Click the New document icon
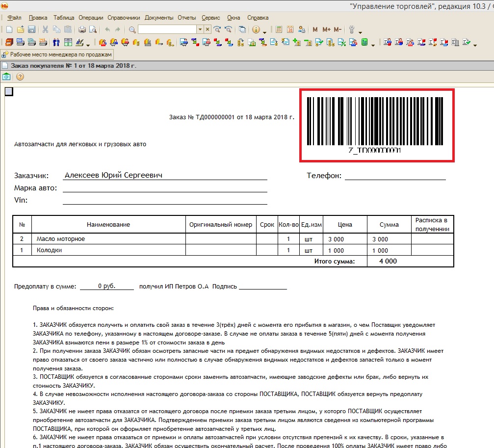Viewport: 494px width, 448px height. 8,30
